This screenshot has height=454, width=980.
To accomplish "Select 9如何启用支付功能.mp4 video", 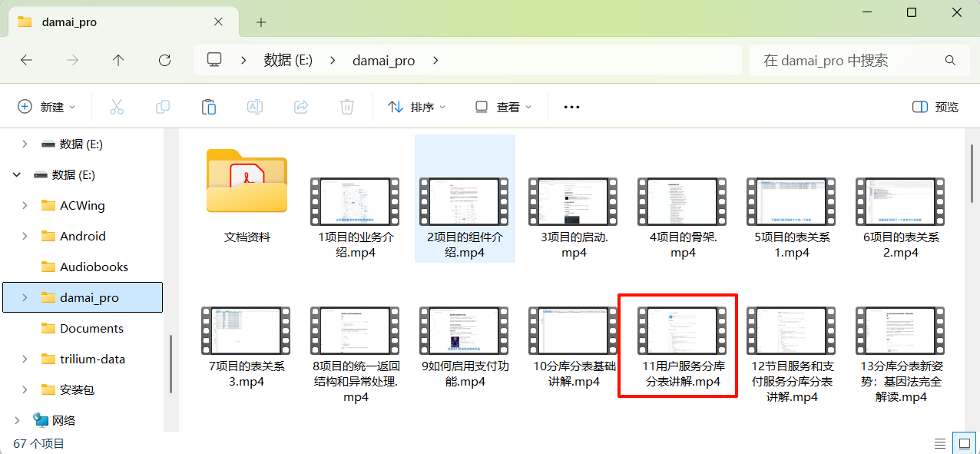I will (x=465, y=346).
